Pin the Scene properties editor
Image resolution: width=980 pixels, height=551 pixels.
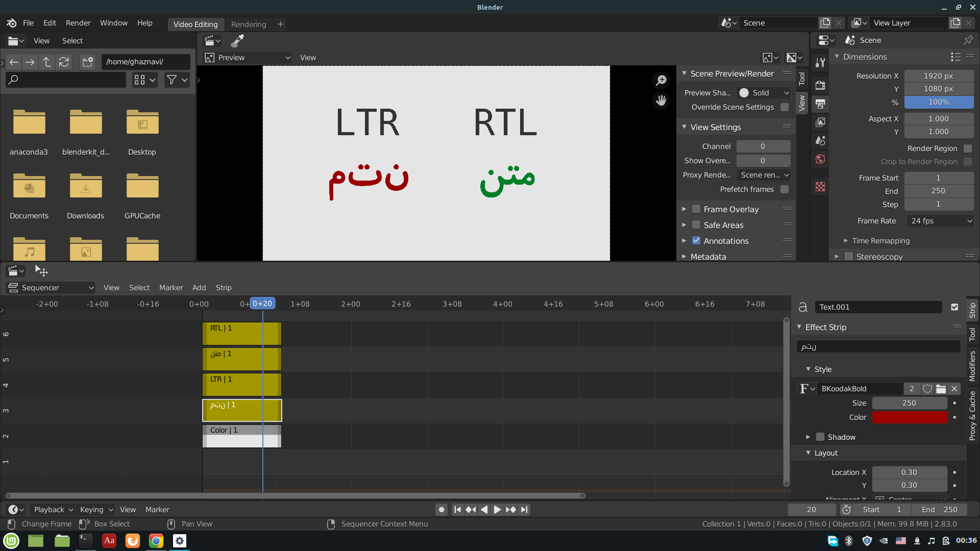point(968,40)
